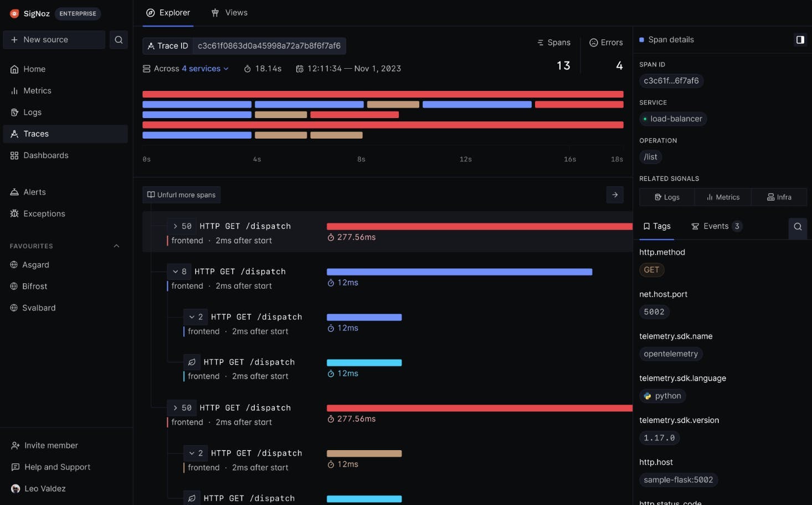This screenshot has height=505, width=812.
Task: Switch to the Views tab
Action: point(230,13)
